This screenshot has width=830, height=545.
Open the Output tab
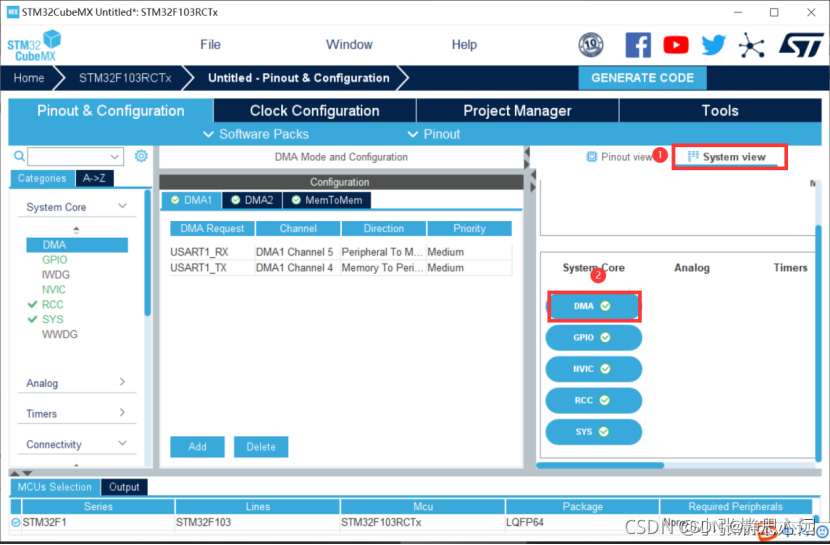[124, 487]
